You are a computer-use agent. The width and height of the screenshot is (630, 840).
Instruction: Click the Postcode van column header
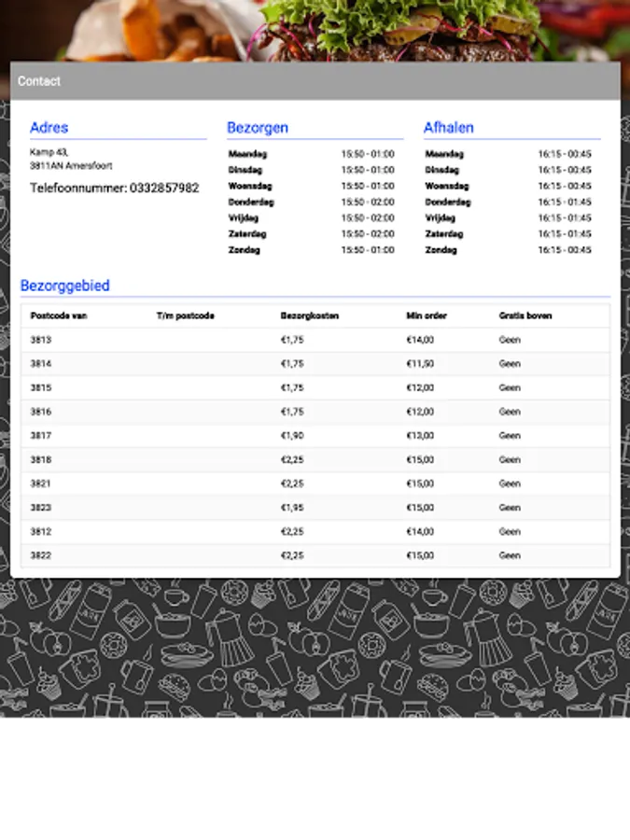(x=59, y=316)
